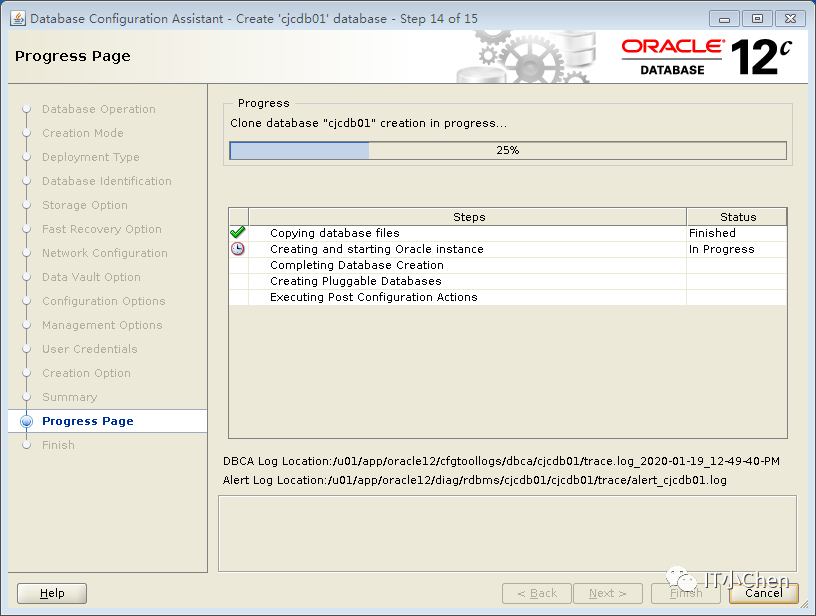
Task: Click the Status column header
Action: coord(737,217)
